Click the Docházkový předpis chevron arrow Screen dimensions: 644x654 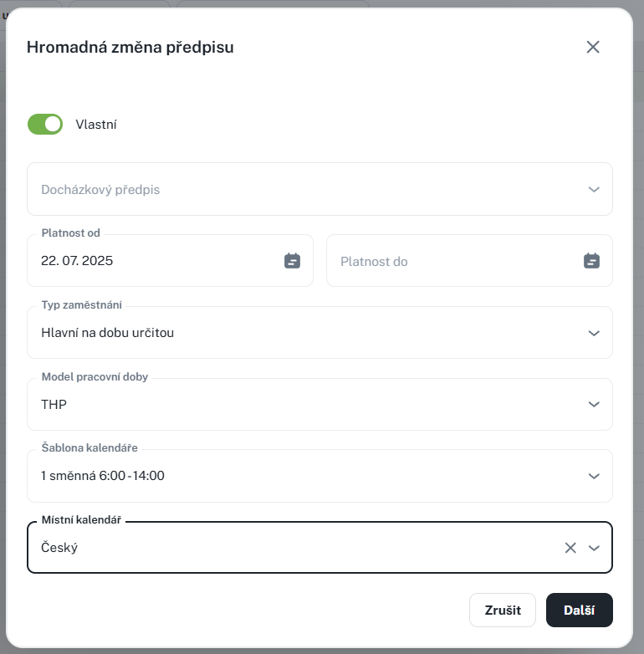(594, 190)
